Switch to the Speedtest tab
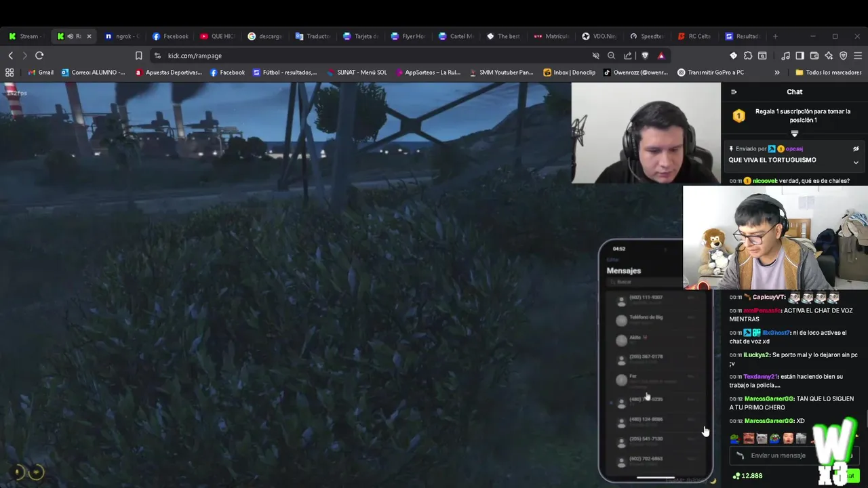 pyautogui.click(x=647, y=36)
